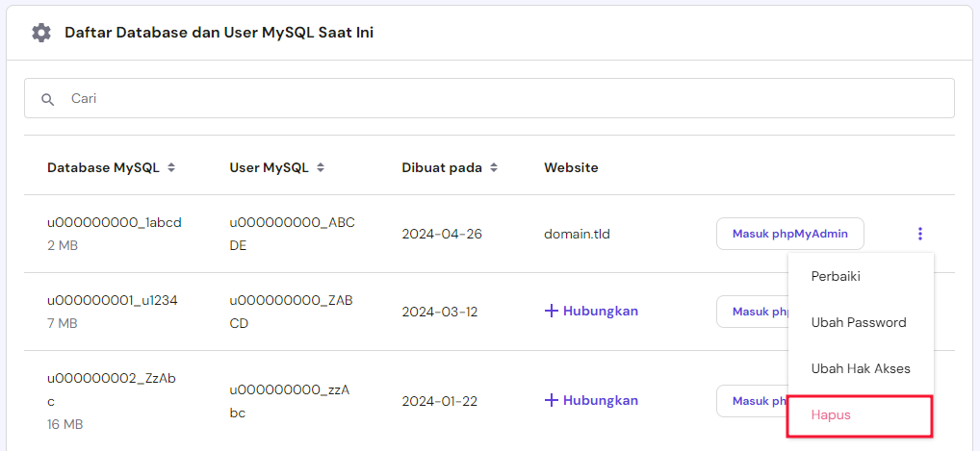Select Hapus to delete the database
980x451 pixels.
(861, 415)
